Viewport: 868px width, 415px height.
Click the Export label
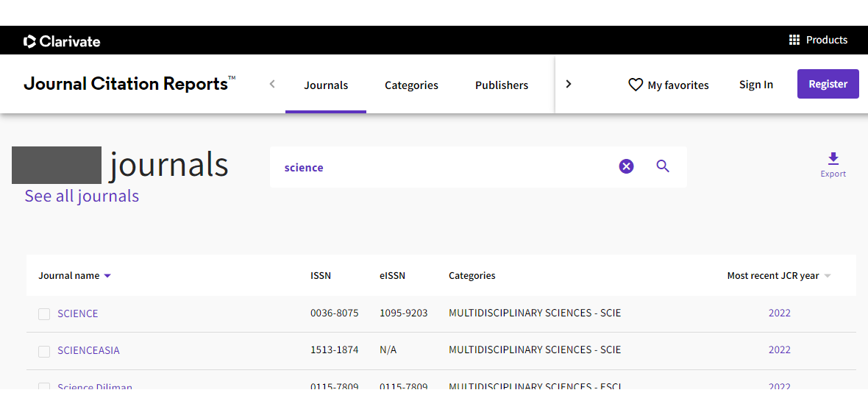[x=833, y=174]
